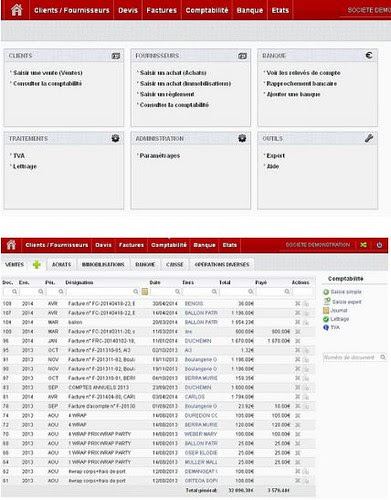Open Comptabilité in the lower red menu bar
Image resolution: width=391 pixels, height=500 pixels.
pos(169,245)
